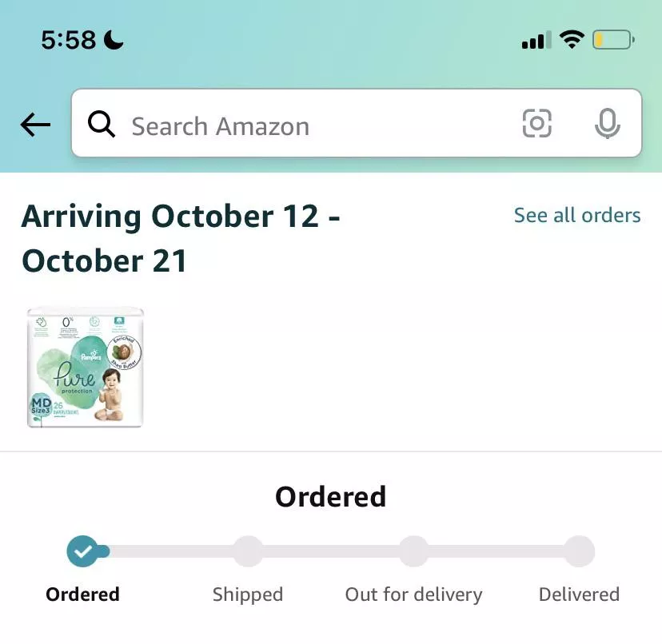Select the Shipped progress step circle
The width and height of the screenshot is (662, 644).
point(248,551)
